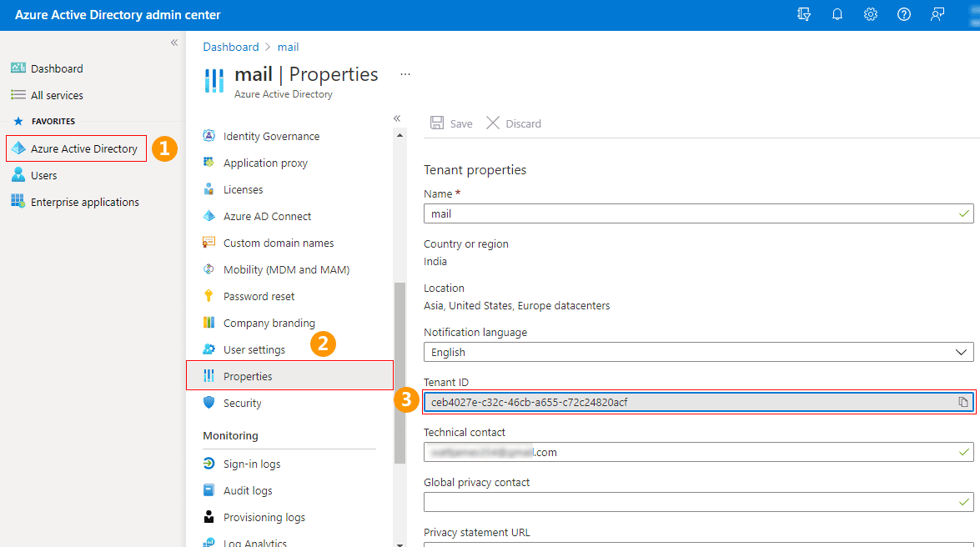Select Azure Active Directory in favorites
The width and height of the screenshot is (980, 547).
coord(83,148)
